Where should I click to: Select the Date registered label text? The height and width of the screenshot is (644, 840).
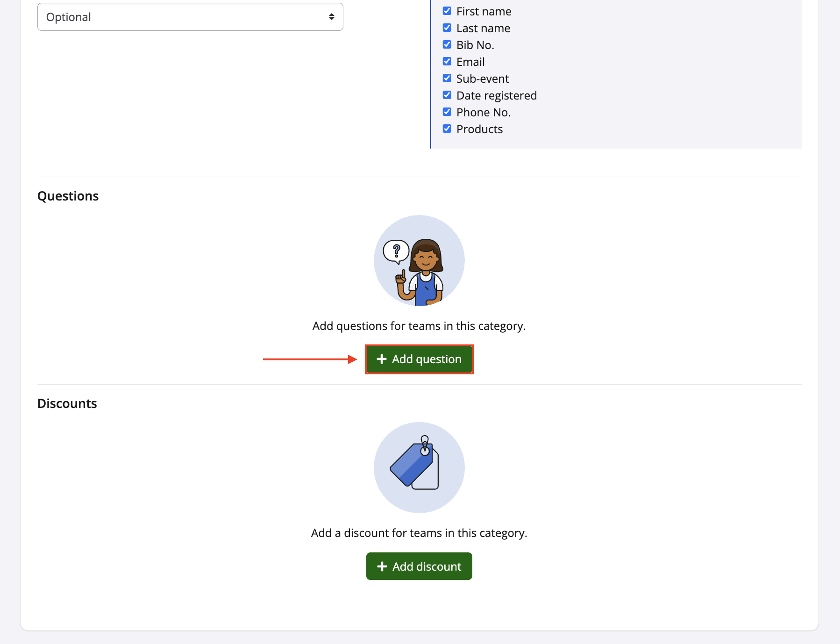(496, 95)
